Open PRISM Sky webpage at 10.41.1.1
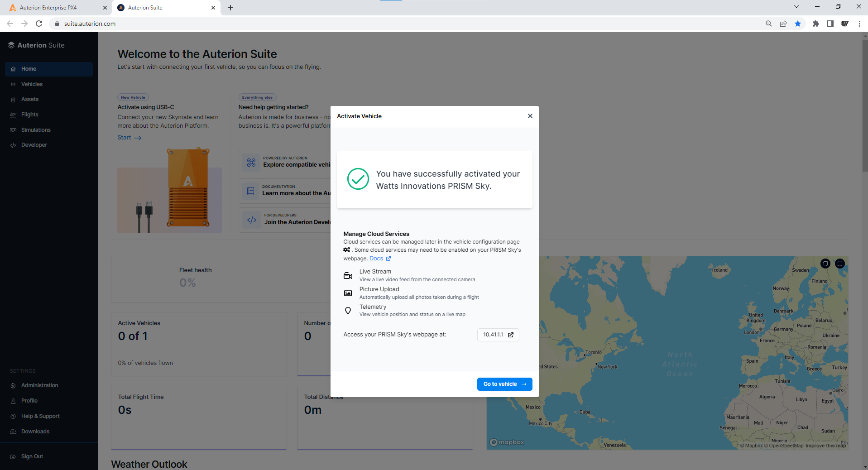The image size is (868, 470). point(498,335)
